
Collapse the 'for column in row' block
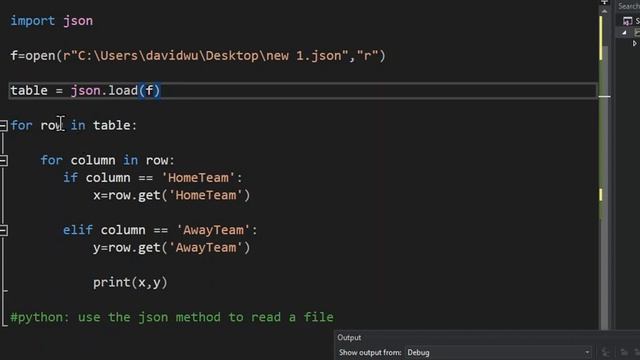point(3,160)
